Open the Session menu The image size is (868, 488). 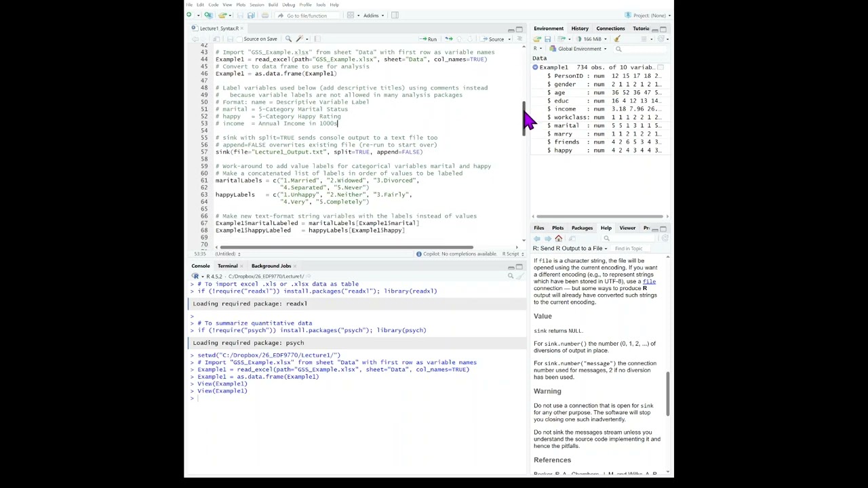pos(256,5)
